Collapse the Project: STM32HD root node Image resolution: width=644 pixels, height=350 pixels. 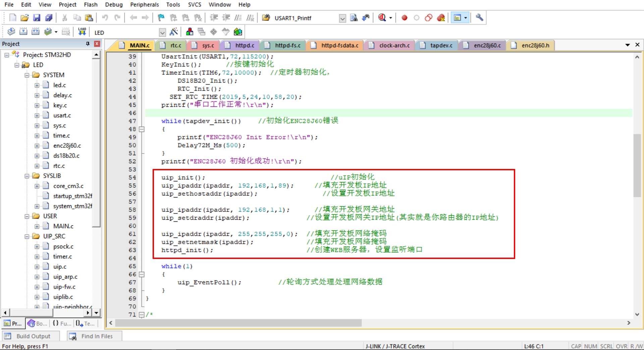(7, 55)
